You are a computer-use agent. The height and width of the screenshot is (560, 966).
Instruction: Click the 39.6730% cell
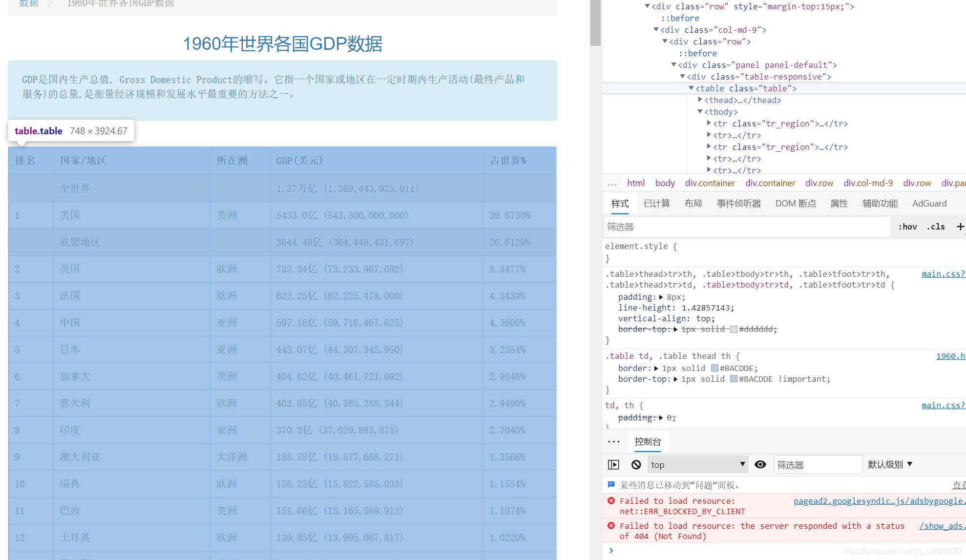pyautogui.click(x=520, y=215)
